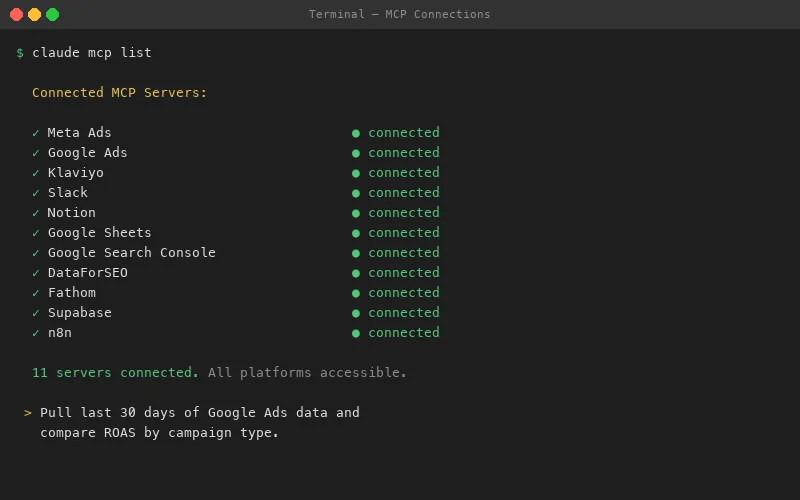Click the green status dot in DataForSEO row
Image resolution: width=800 pixels, height=500 pixels.
coord(356,273)
